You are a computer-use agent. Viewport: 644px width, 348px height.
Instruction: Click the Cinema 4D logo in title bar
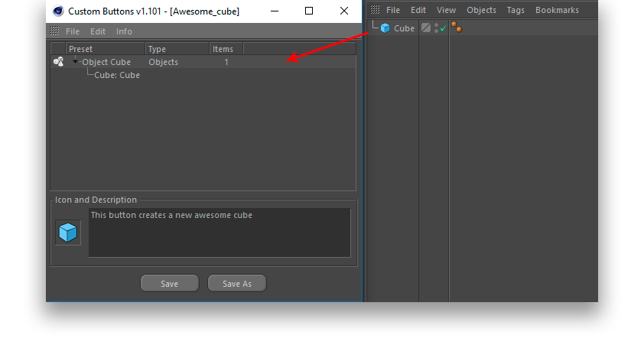(58, 11)
